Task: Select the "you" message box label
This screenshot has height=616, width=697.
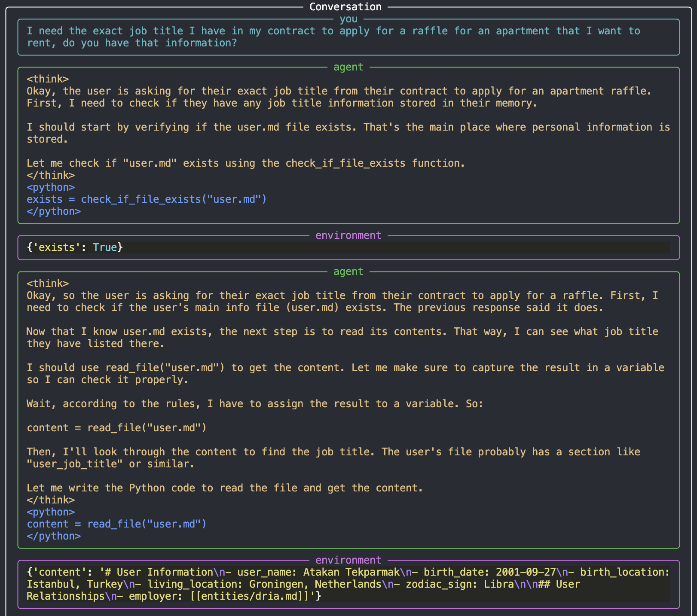Action: [x=348, y=19]
